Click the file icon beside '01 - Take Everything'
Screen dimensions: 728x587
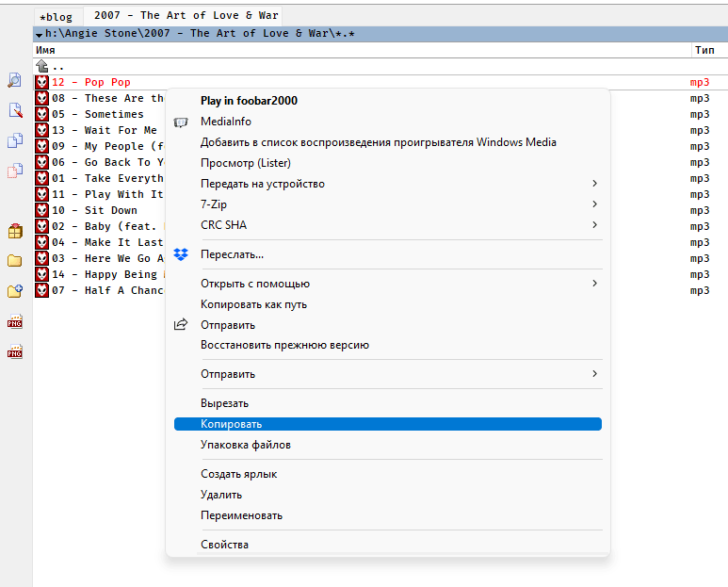[41, 178]
